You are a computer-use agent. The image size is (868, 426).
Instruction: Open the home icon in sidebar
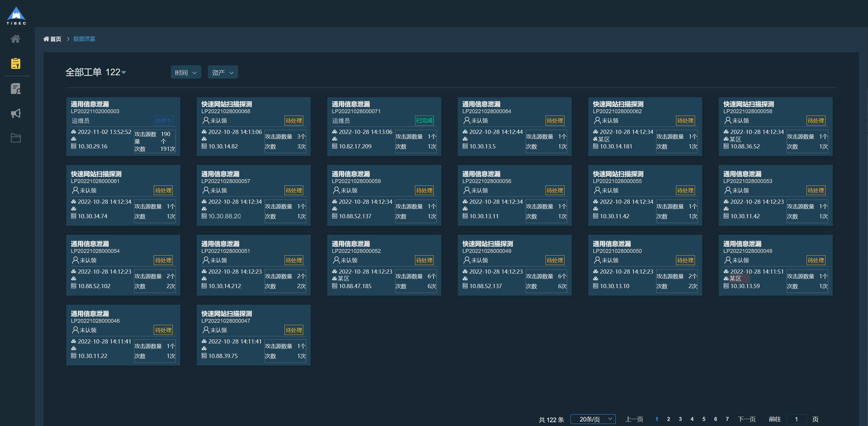coord(15,39)
